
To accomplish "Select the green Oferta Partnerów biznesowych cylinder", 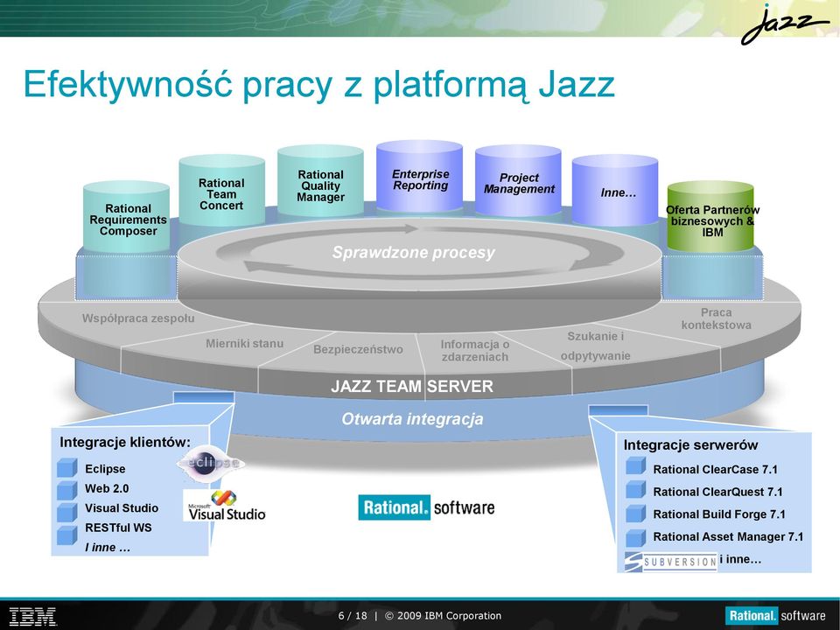I will pos(710,216).
